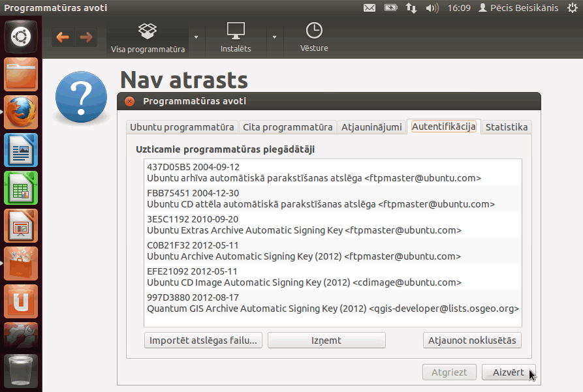Open the mail indicator menu
Screen dimensions: 583x392
pos(370,8)
